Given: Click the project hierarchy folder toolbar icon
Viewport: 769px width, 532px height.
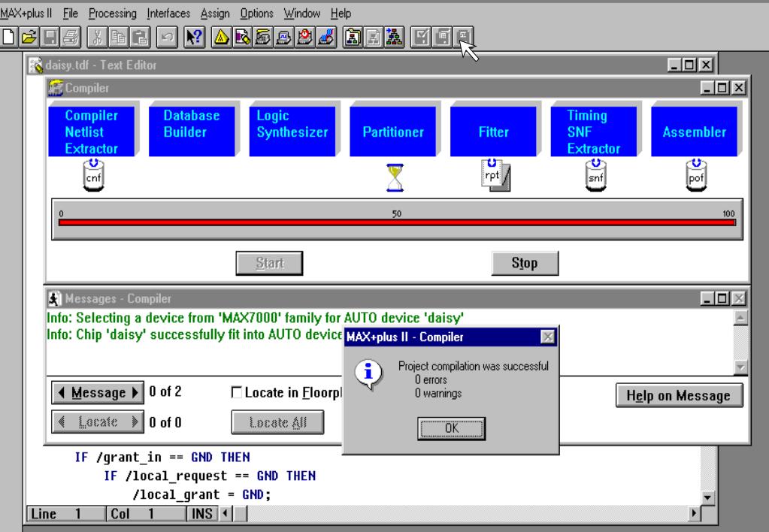Looking at the screenshot, I should pyautogui.click(x=352, y=38).
